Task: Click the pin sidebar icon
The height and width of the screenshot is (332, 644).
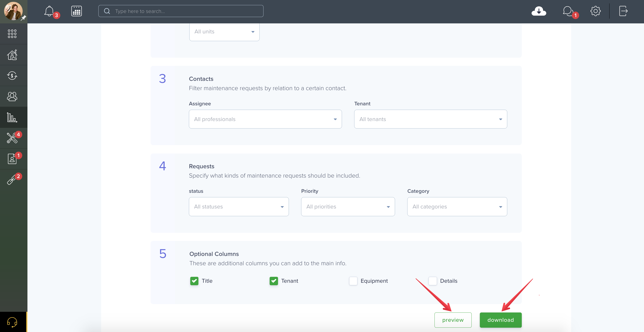Action: click(24, 18)
